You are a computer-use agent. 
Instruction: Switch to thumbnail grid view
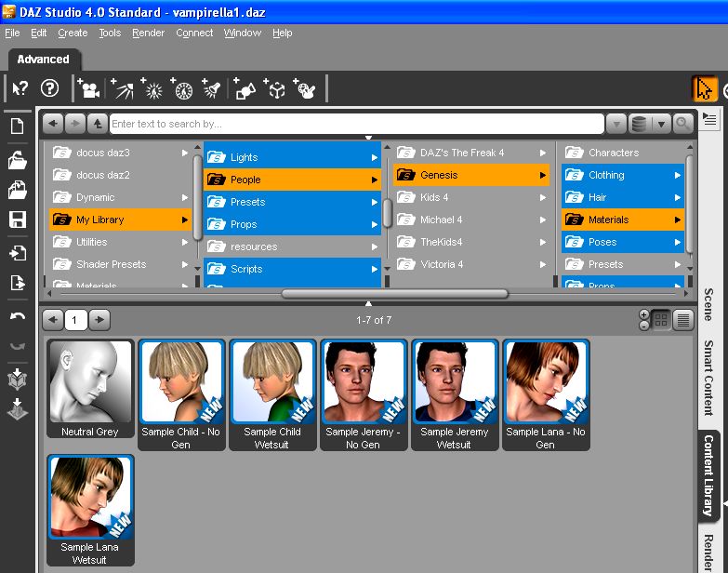[661, 319]
